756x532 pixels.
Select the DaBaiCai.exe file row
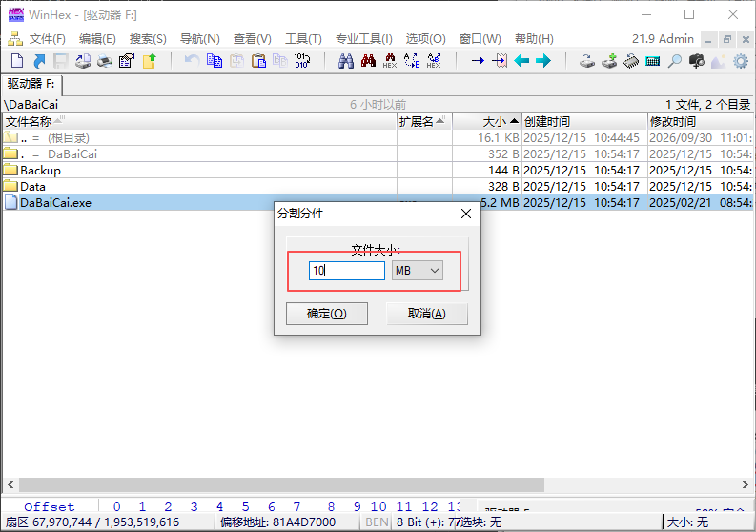click(378, 202)
